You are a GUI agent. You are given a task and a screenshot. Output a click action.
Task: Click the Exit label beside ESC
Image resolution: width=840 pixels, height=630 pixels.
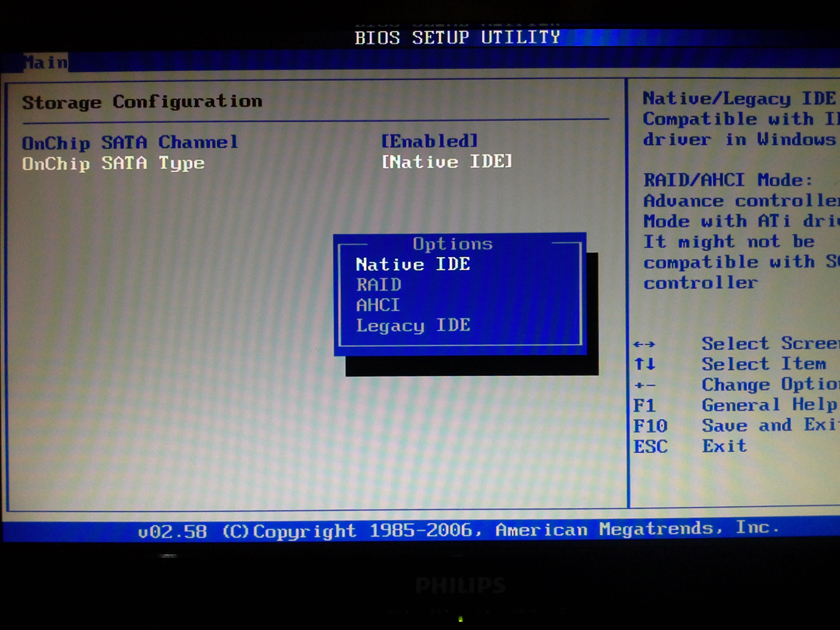(724, 446)
